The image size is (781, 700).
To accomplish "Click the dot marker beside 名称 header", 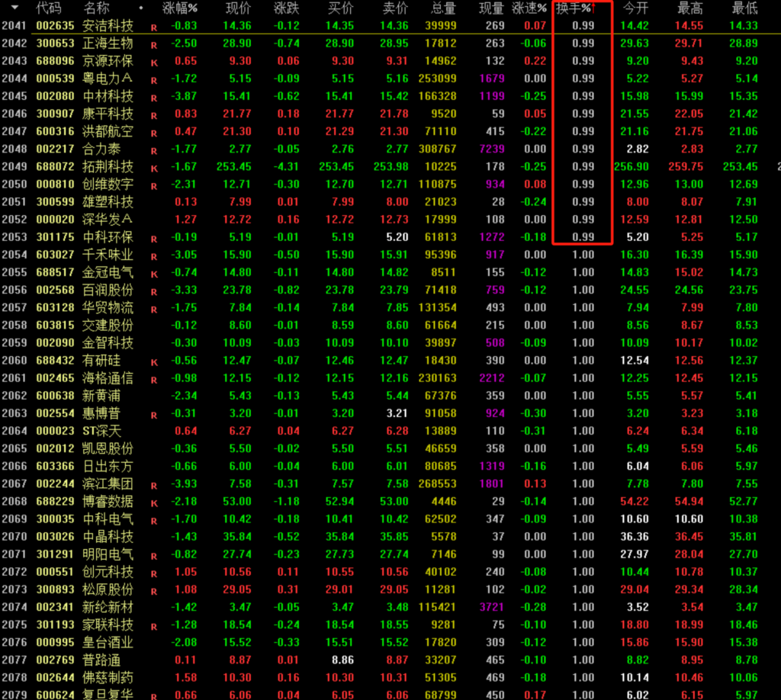I will pyautogui.click(x=141, y=8).
